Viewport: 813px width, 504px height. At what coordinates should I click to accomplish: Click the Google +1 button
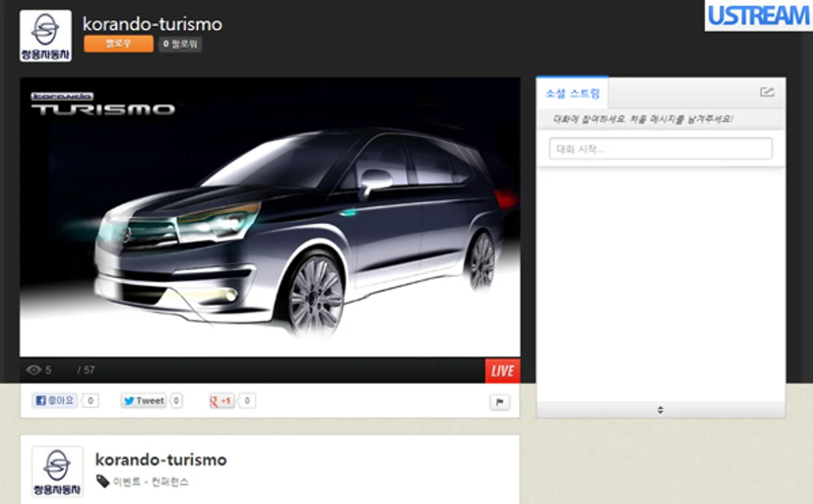222,401
